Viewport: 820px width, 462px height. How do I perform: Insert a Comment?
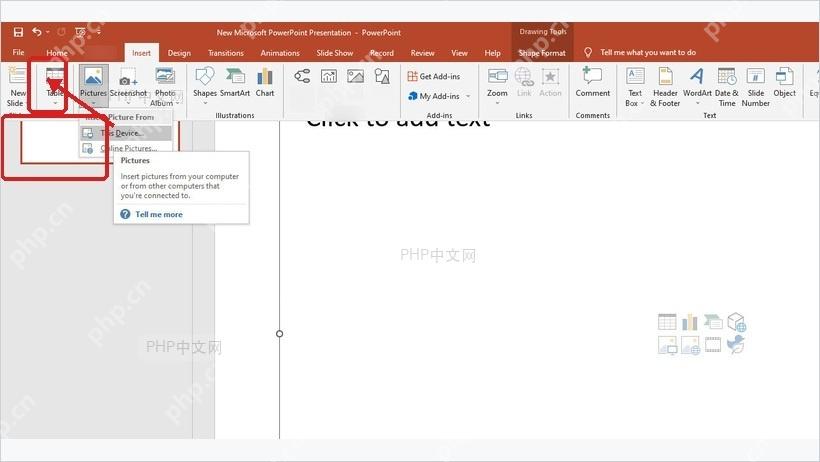tap(593, 82)
